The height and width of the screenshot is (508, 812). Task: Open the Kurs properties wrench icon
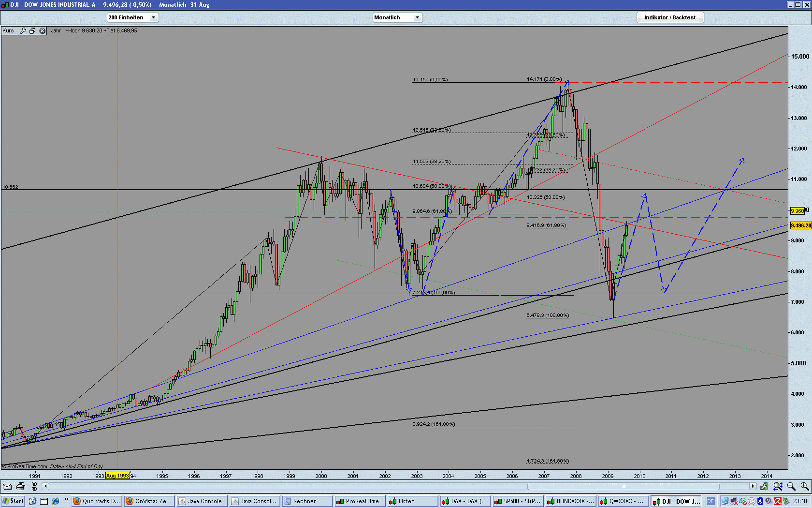[x=23, y=30]
